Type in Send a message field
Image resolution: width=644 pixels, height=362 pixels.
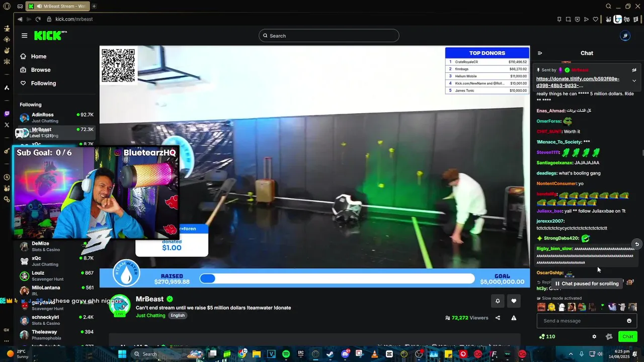click(x=581, y=321)
